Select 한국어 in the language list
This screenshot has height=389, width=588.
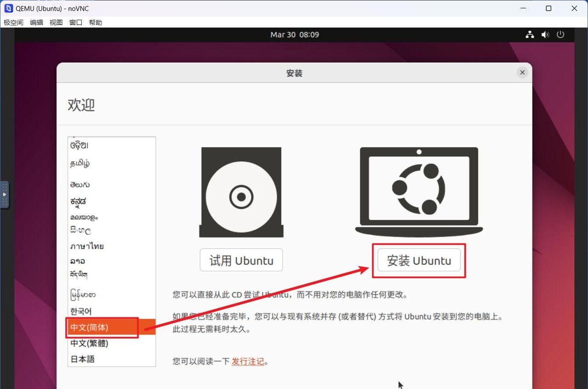tap(112, 311)
